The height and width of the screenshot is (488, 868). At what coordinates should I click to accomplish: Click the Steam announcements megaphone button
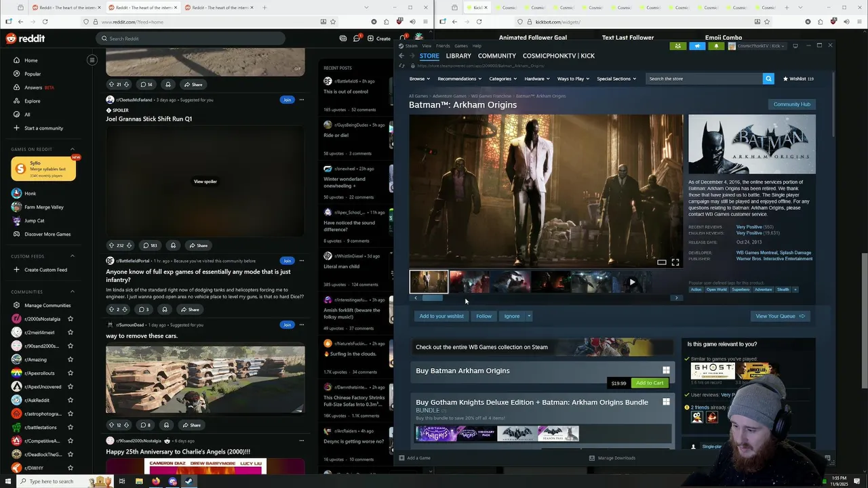(697, 46)
